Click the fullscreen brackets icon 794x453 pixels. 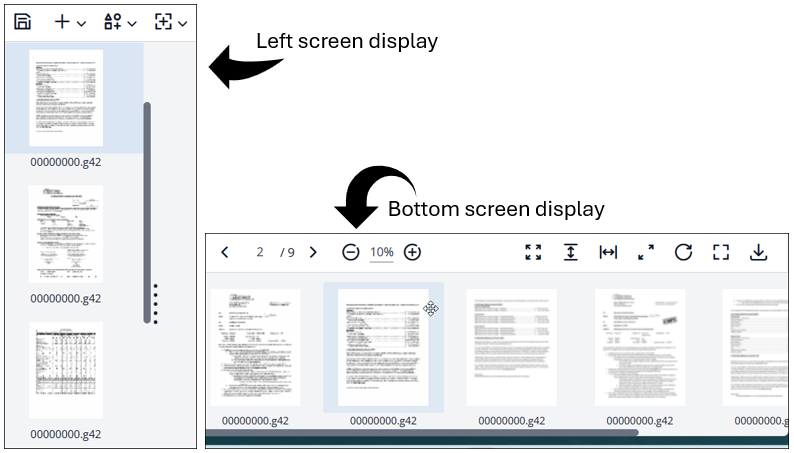click(721, 252)
